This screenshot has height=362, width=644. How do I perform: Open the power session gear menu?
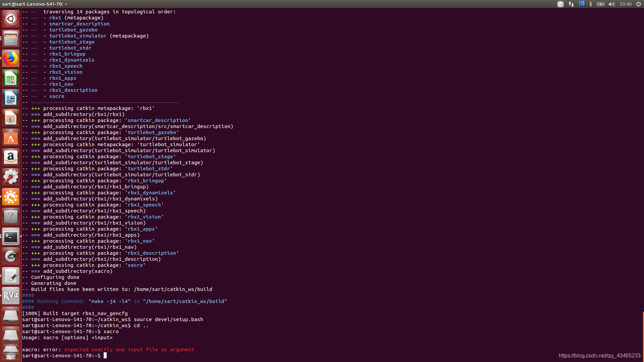(639, 4)
